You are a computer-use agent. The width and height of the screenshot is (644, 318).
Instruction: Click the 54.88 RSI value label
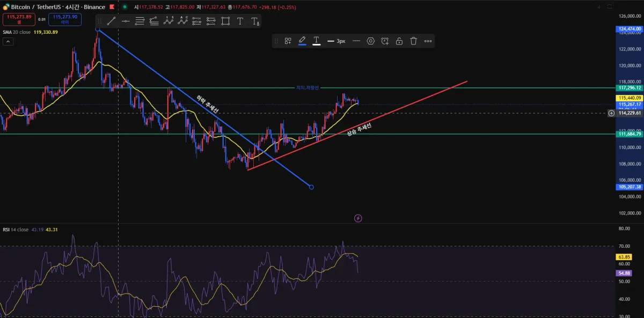coord(624,273)
